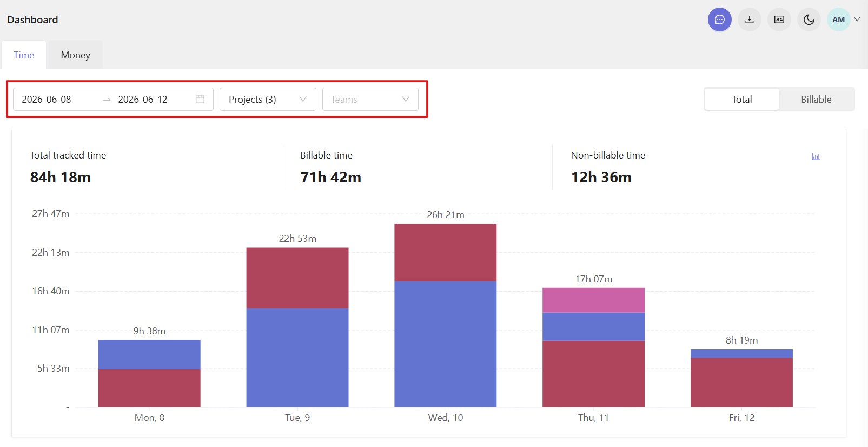Click the Tue, 9 red bar segment
The image size is (868, 447).
[x=297, y=278]
